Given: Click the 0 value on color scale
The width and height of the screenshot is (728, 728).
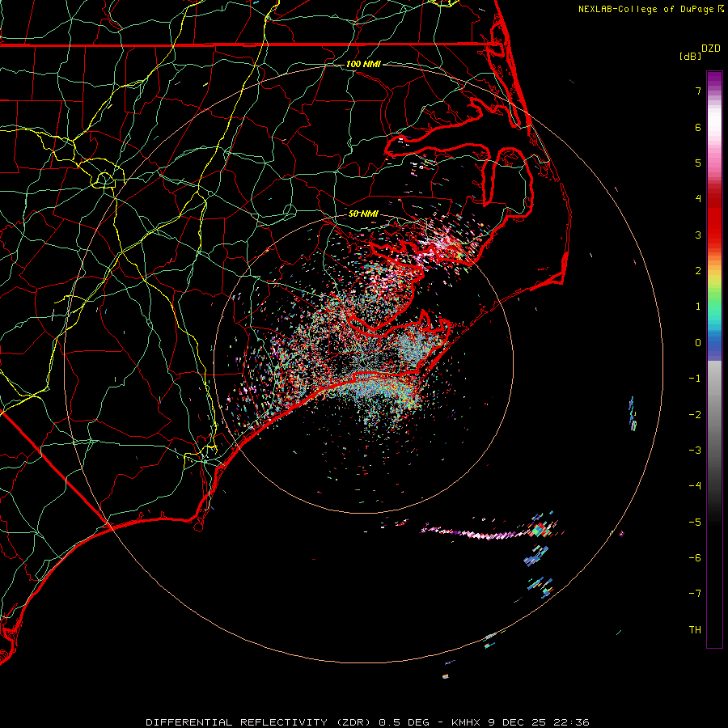Looking at the screenshot, I should click(698, 343).
